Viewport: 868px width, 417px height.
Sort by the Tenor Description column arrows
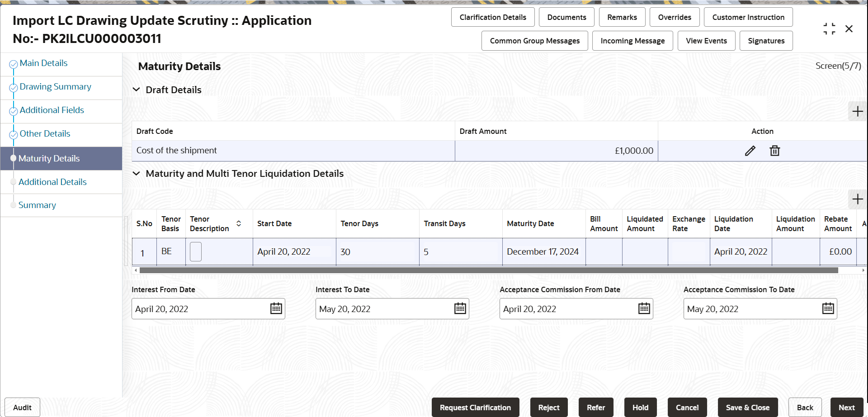coord(239,223)
